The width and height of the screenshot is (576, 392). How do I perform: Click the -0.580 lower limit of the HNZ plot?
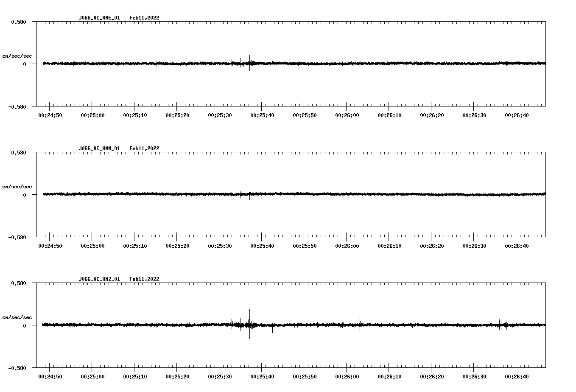point(17,368)
